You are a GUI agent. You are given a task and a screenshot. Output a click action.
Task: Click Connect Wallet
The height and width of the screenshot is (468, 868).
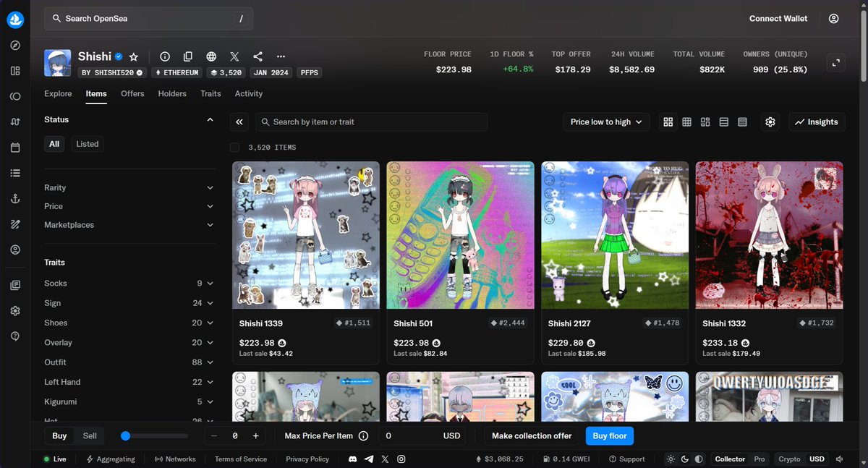778,19
